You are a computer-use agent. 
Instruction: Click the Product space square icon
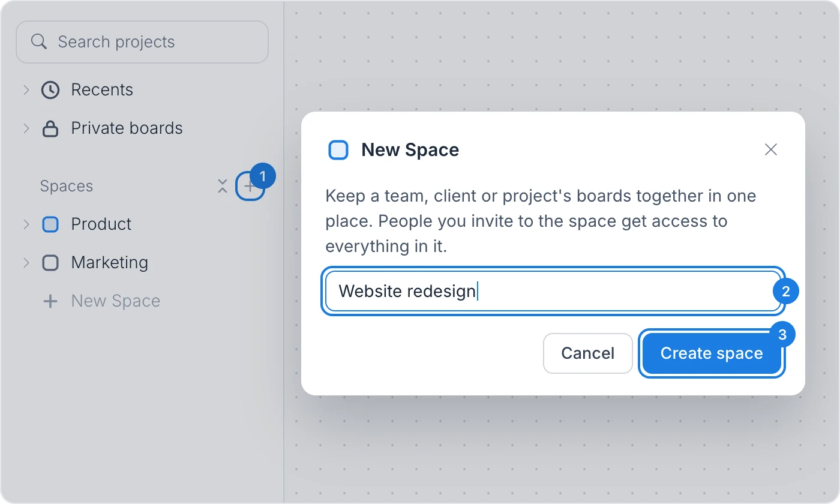pos(50,224)
